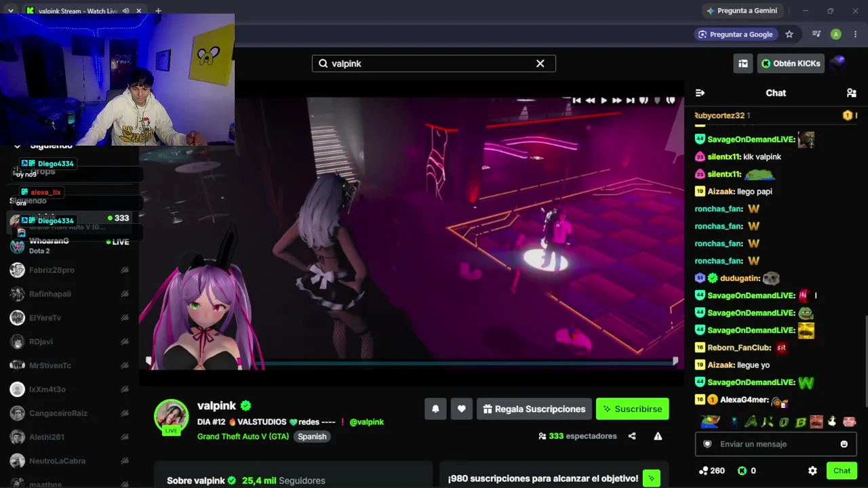
Task: Open NeutroLaCabra channel in sidebar
Action: click(x=69, y=461)
